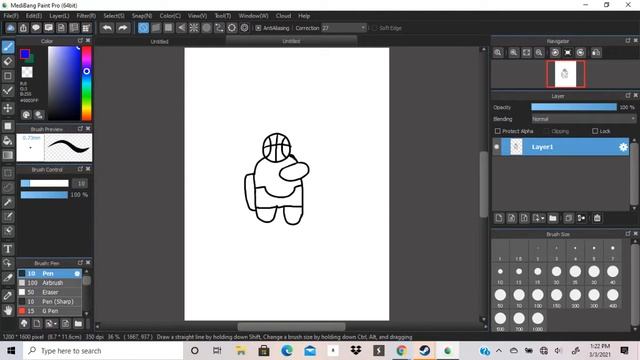640x360 pixels.
Task: Click the speech bubble icon in toolbar
Action: (x=36, y=28)
